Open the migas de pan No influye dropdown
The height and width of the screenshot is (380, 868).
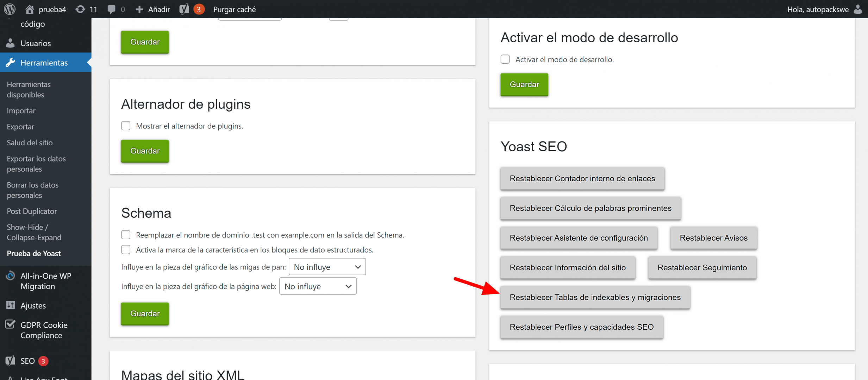coord(327,267)
